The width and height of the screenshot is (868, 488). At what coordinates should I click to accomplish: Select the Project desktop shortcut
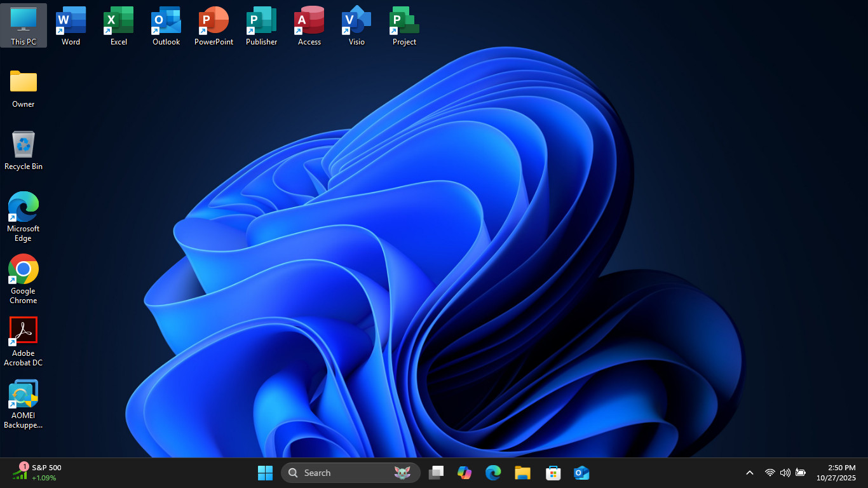tap(404, 25)
